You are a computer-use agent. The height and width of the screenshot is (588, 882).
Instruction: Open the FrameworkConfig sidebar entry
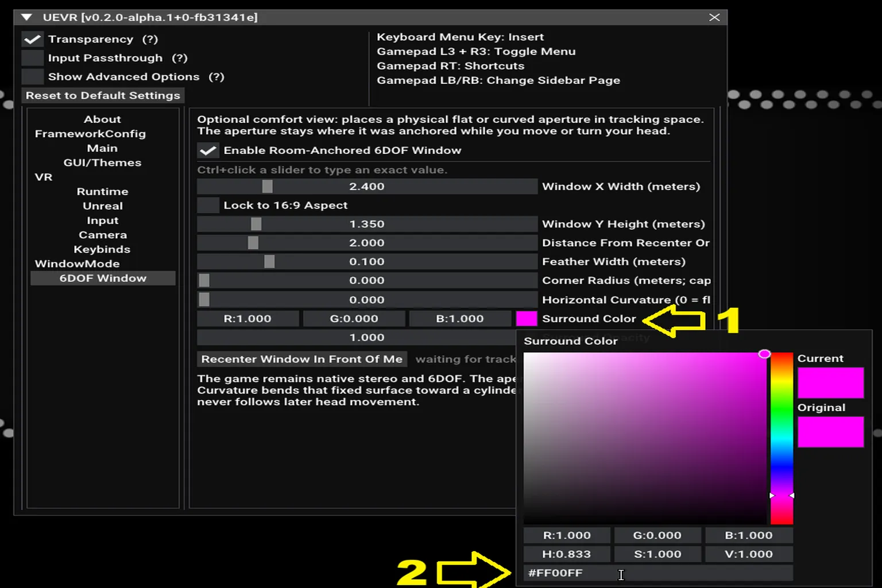(x=90, y=134)
